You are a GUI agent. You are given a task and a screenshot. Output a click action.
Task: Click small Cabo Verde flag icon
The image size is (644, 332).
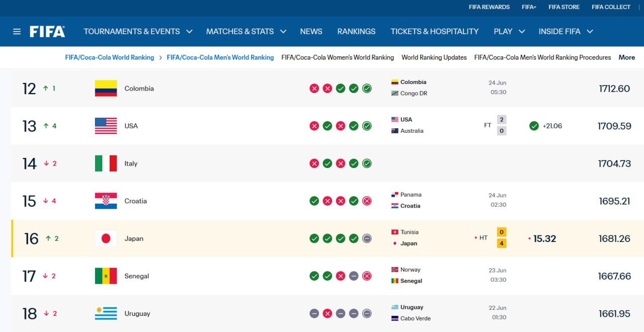click(x=395, y=318)
